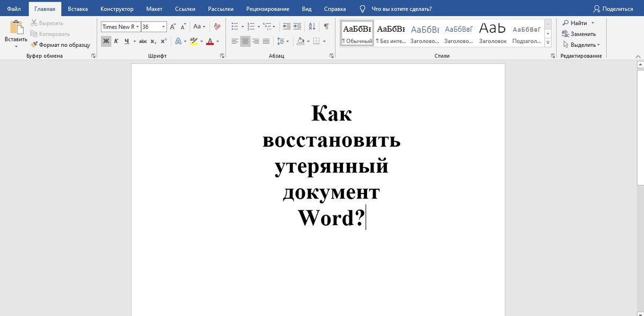Open the underline style dropdown arrow
This screenshot has height=316, width=644.
point(134,41)
